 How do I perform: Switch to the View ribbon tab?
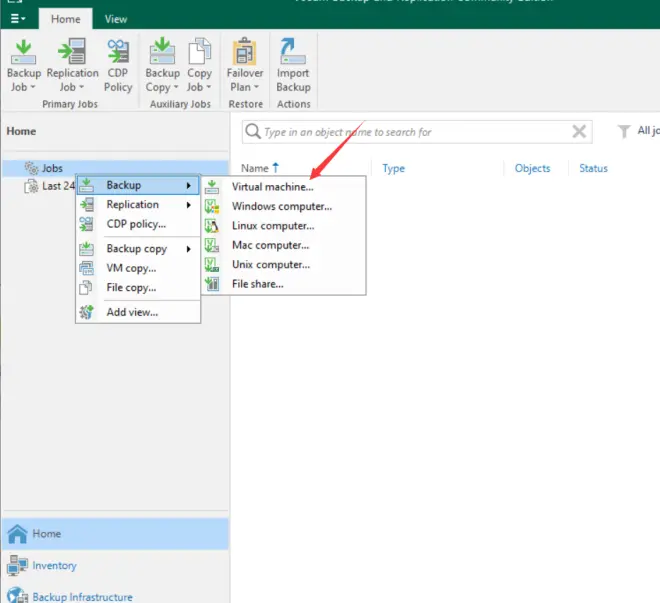coord(116,19)
